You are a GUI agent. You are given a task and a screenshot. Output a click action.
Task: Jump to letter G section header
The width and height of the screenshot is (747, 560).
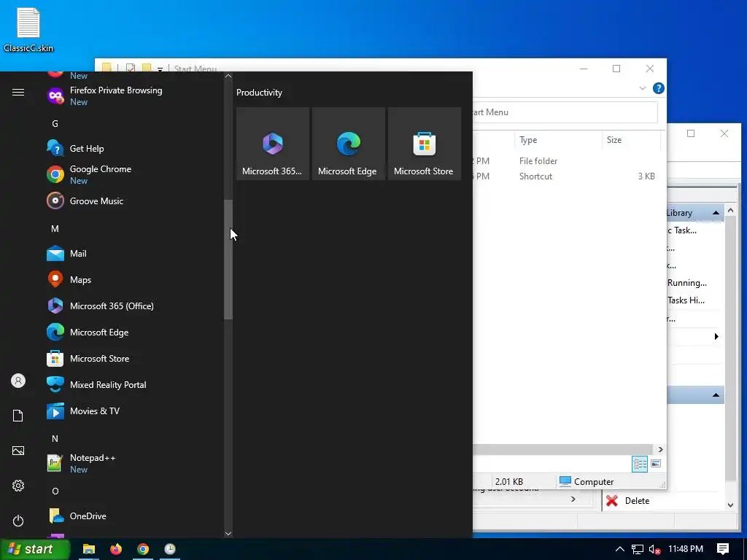click(x=55, y=124)
